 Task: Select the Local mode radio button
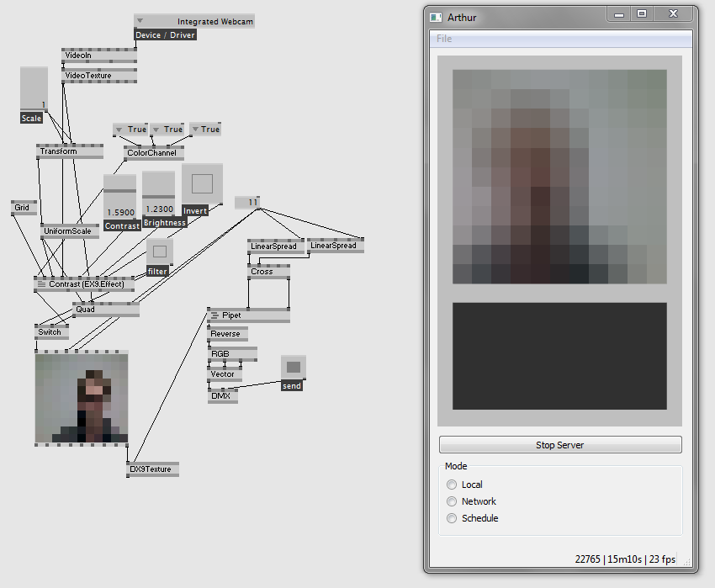click(x=452, y=485)
